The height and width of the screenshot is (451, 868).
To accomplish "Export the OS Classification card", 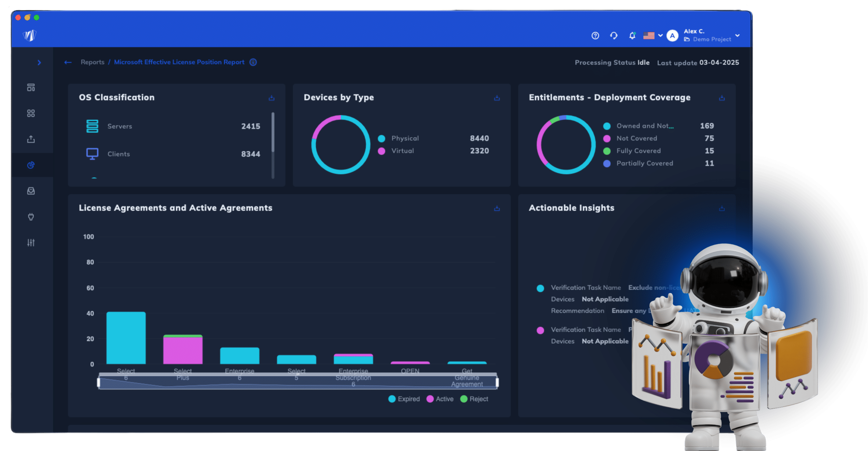I will tap(272, 98).
